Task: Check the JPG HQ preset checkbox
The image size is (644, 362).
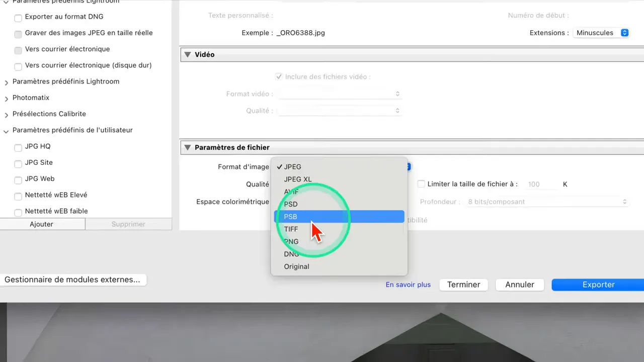Action: click(18, 147)
